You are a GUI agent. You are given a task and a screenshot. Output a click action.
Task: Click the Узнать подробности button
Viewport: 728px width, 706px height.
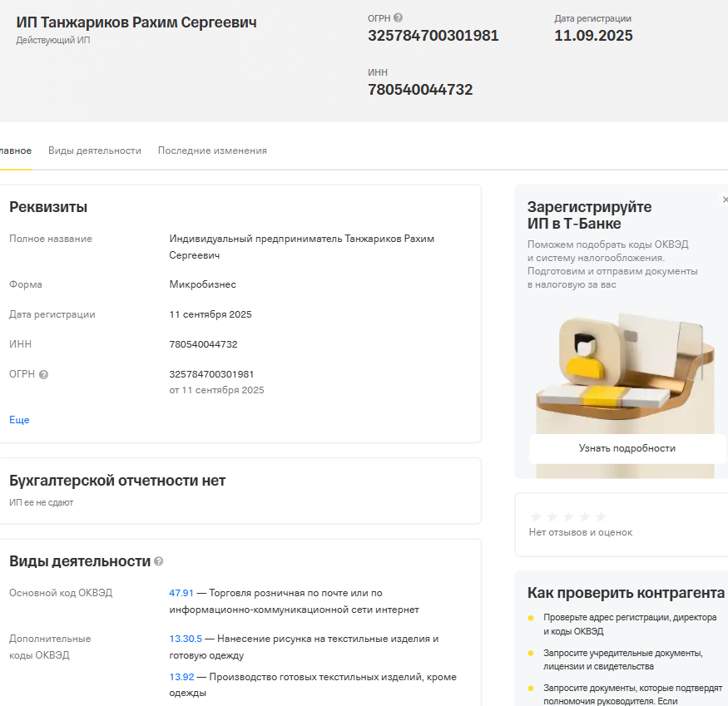(627, 448)
